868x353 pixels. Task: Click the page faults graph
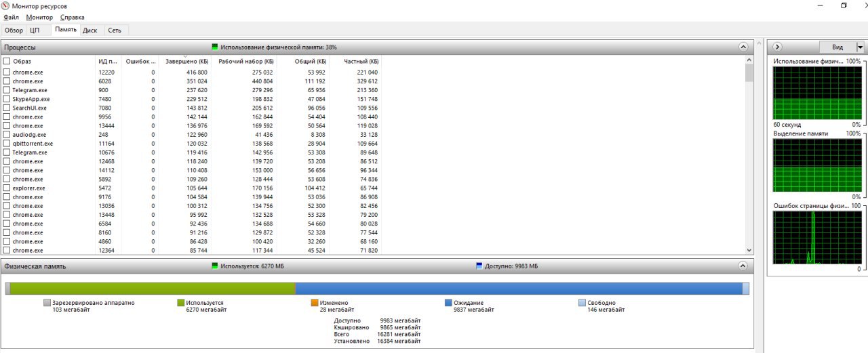point(818,237)
